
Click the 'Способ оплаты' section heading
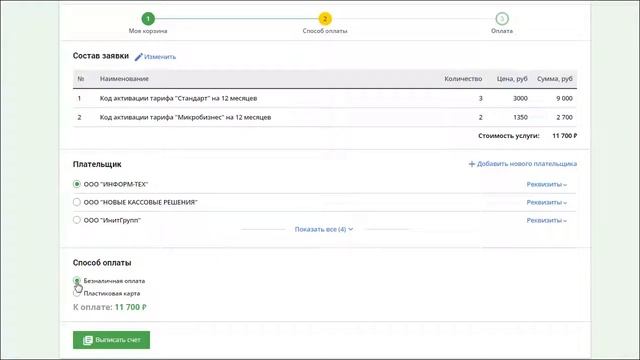click(x=102, y=263)
